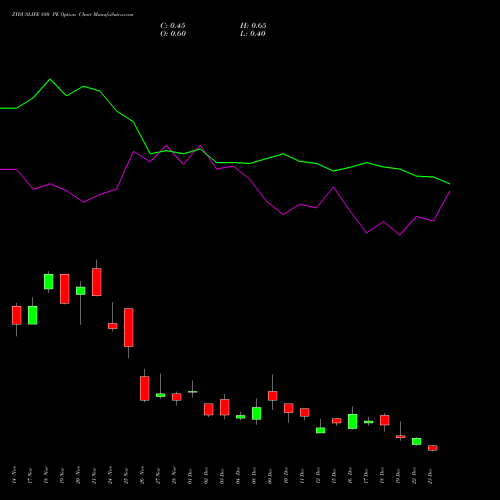Click the red candlestick above 21 Nov

97,282
